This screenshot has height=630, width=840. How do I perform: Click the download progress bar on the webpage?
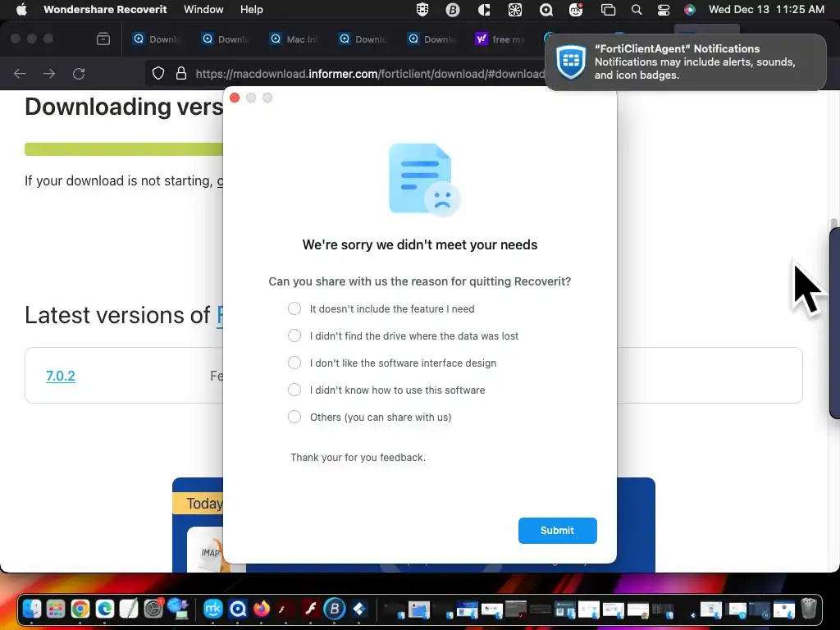[124, 149]
